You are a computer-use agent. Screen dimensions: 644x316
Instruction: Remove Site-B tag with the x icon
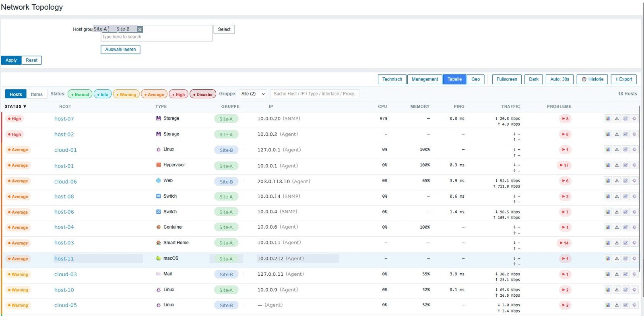[x=140, y=29]
